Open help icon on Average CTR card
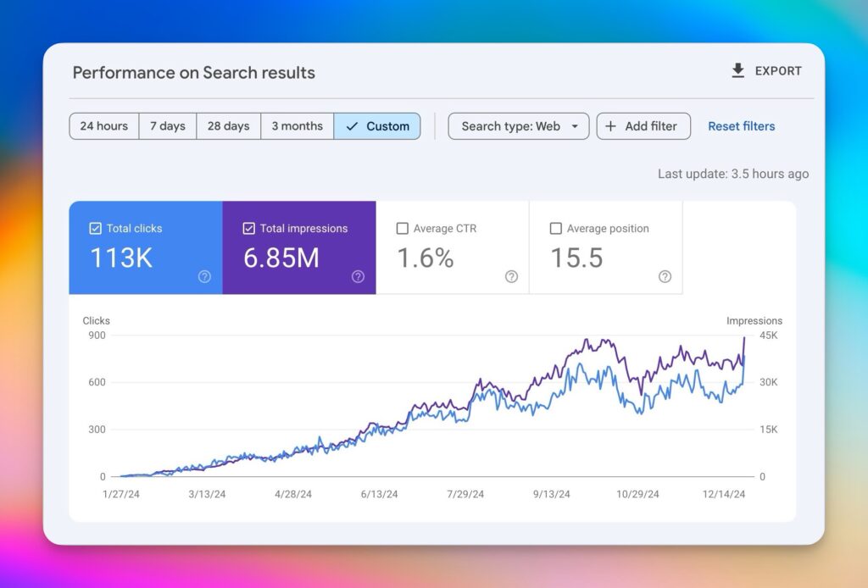 [x=511, y=276]
